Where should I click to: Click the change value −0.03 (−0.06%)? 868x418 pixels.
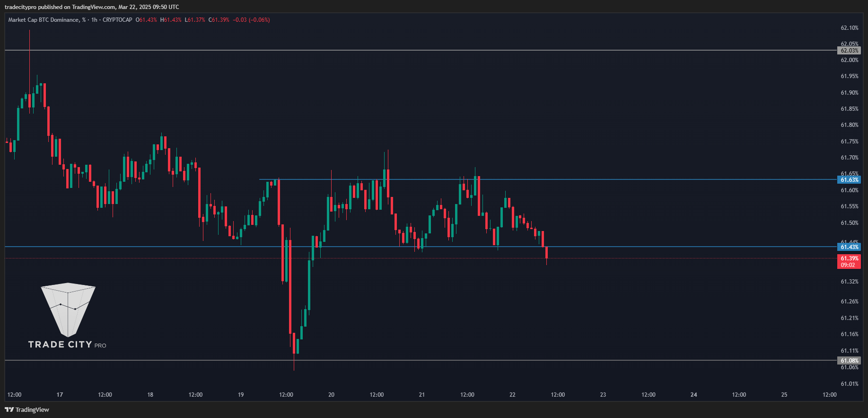(x=251, y=20)
